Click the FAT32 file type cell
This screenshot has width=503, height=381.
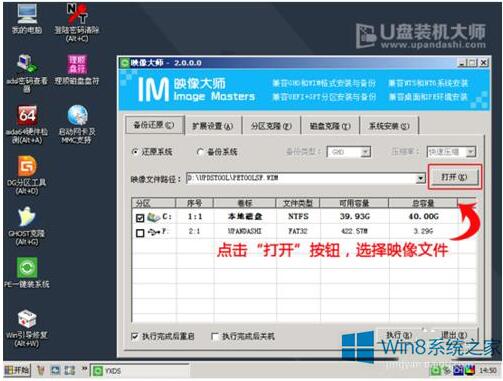pyautogui.click(x=298, y=231)
